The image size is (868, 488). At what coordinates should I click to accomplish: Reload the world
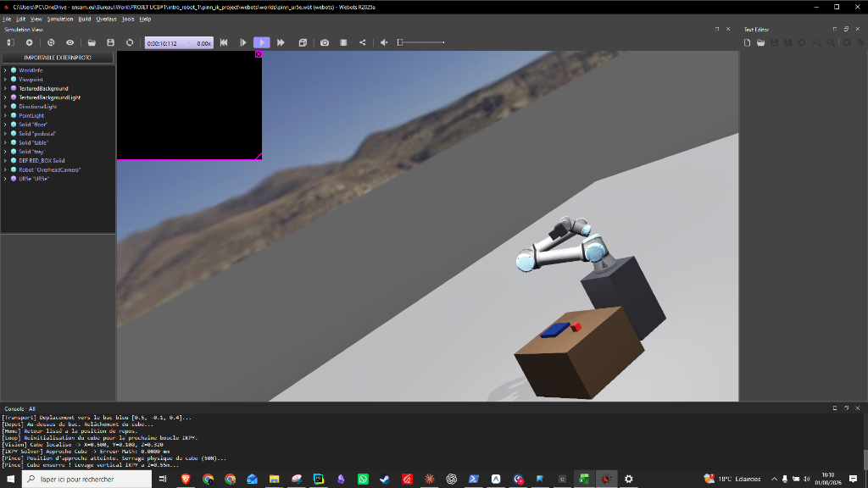click(130, 42)
